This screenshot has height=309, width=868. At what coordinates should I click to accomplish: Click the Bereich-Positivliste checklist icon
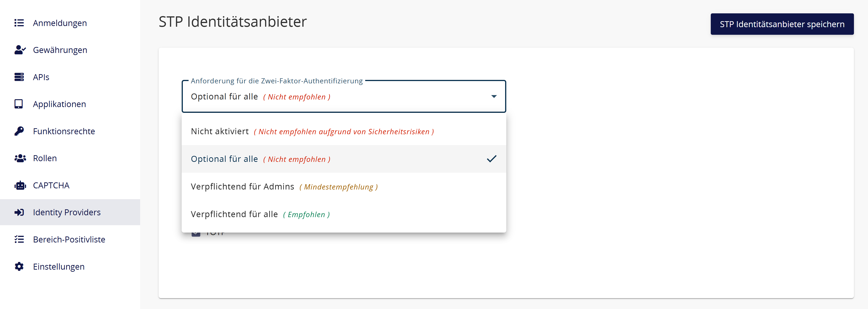coord(19,239)
